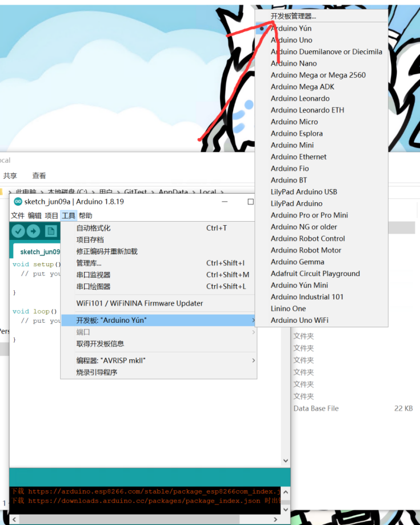Open the 编辑 menu

pyautogui.click(x=34, y=215)
